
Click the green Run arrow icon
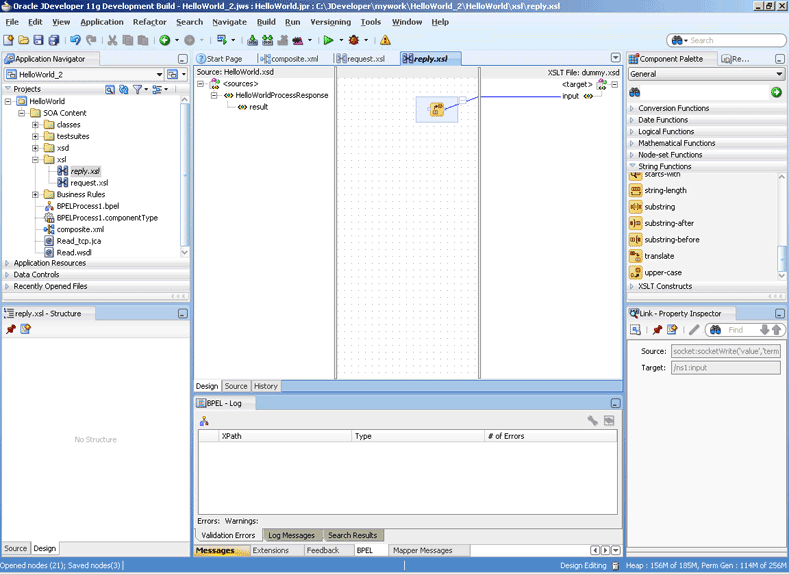pyautogui.click(x=327, y=40)
